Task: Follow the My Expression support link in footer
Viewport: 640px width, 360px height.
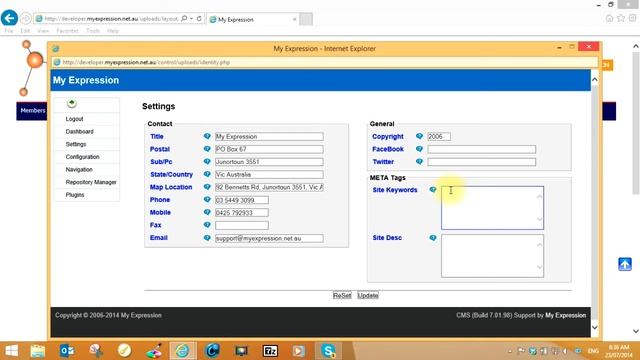Action: click(x=565, y=315)
